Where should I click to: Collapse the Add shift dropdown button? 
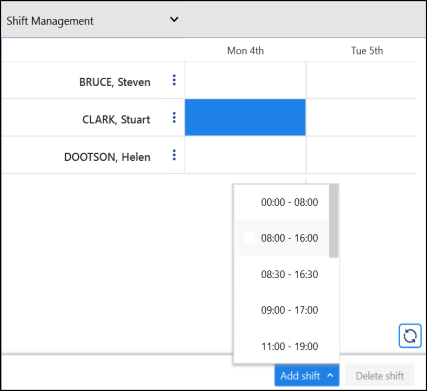(307, 375)
